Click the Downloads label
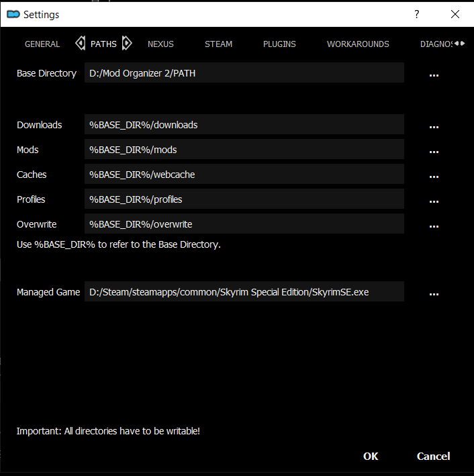The width and height of the screenshot is (474, 476). pyautogui.click(x=39, y=125)
